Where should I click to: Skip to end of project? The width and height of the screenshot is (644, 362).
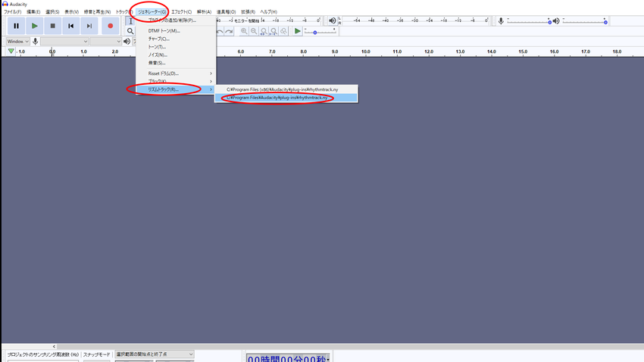[89, 26]
